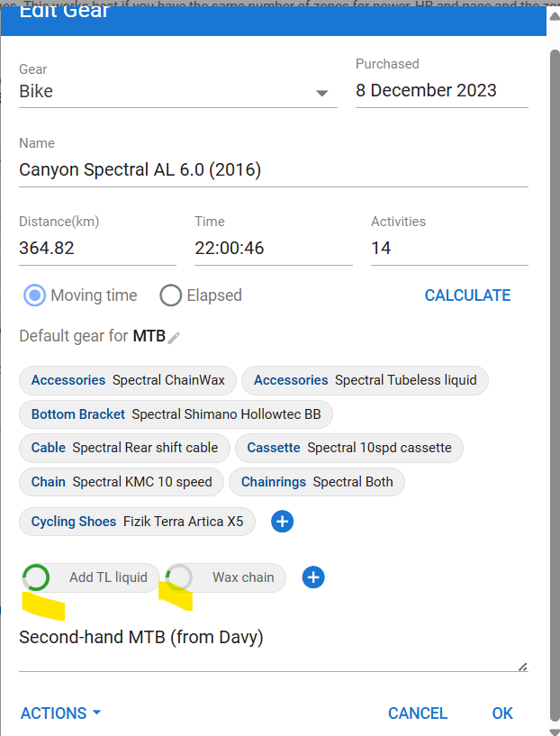Click plus icon after Cycling Shoes chip
560x736 pixels.
coord(282,522)
